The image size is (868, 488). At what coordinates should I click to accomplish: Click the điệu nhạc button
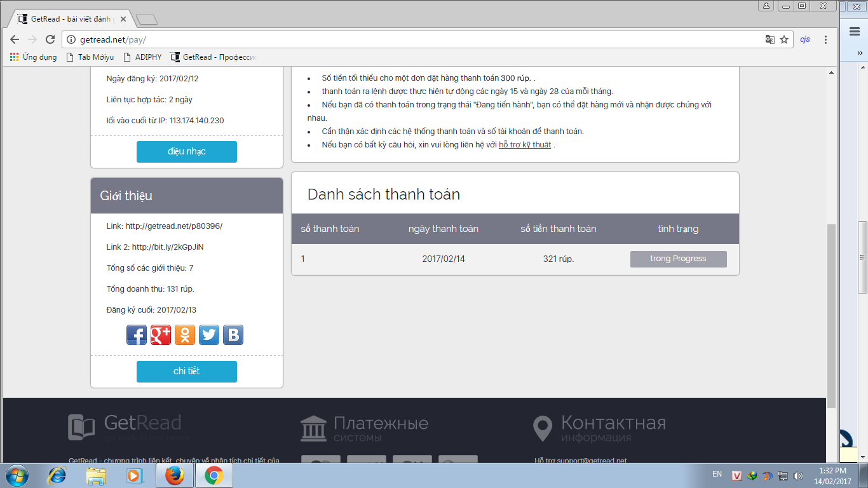[187, 152]
